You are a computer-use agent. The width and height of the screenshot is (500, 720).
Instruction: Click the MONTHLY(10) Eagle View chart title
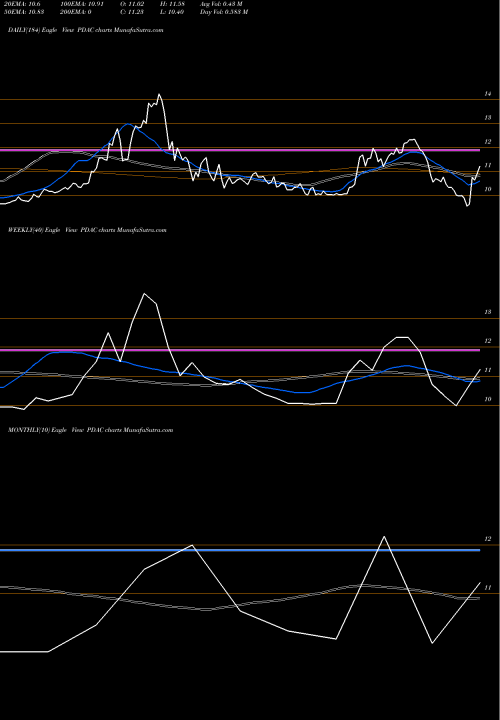click(90, 430)
